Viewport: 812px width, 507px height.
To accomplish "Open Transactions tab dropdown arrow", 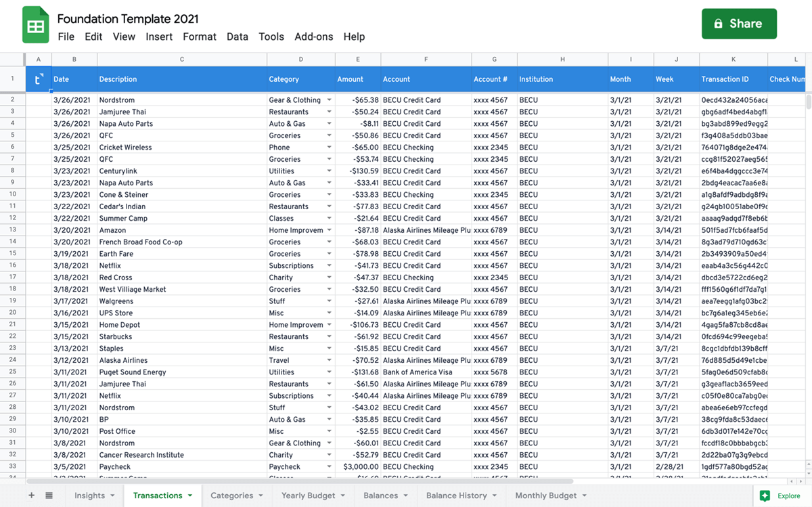I will pos(190,496).
